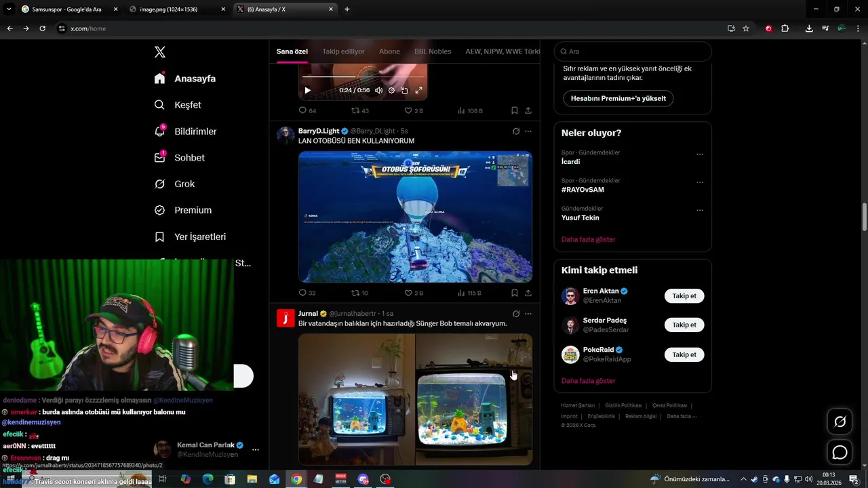Follow Eren Aktan
Viewport: 868px width, 488px height.
684,296
